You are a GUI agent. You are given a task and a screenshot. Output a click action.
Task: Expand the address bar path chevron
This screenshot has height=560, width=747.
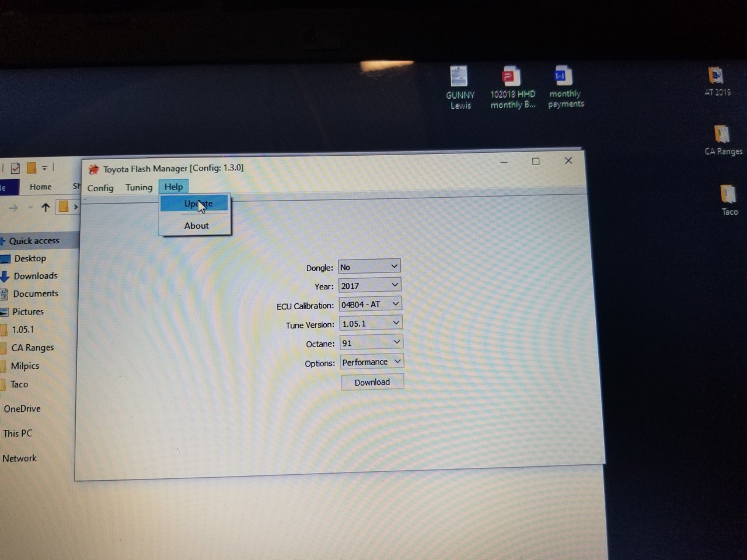(76, 206)
